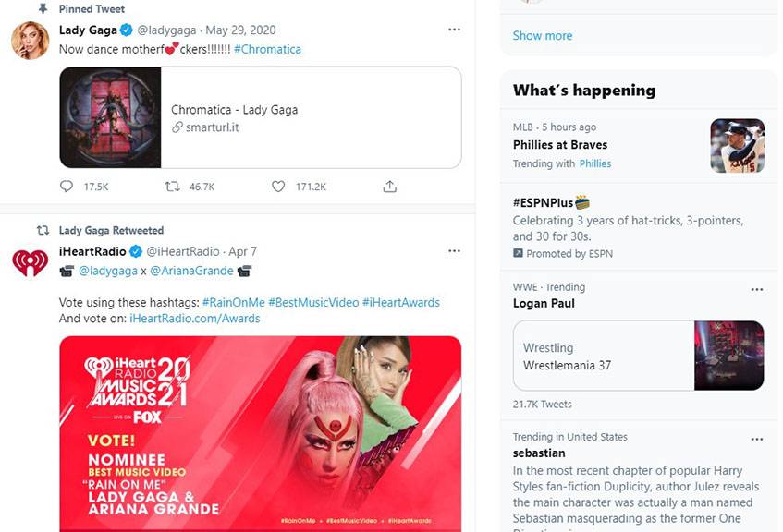Click the pinned tweet pin icon
783x532 pixels.
coord(43,8)
